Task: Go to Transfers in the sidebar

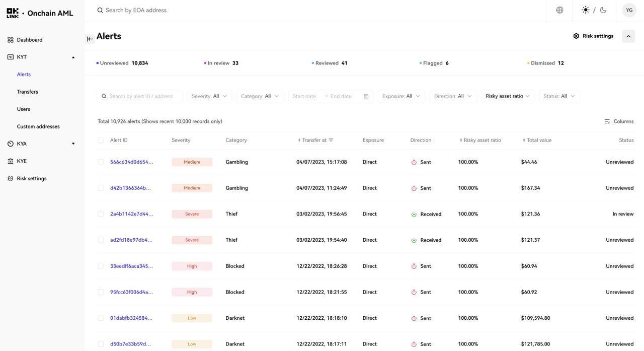Action: tap(28, 92)
